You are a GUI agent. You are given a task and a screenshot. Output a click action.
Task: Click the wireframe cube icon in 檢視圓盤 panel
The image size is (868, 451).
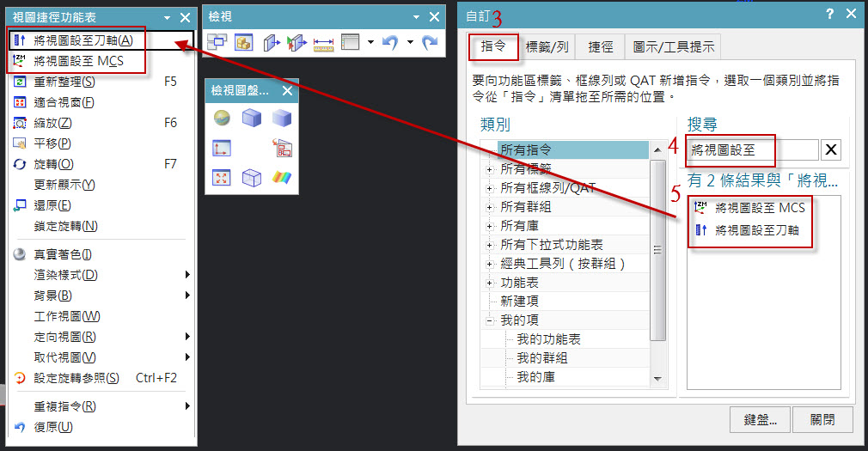[251, 178]
